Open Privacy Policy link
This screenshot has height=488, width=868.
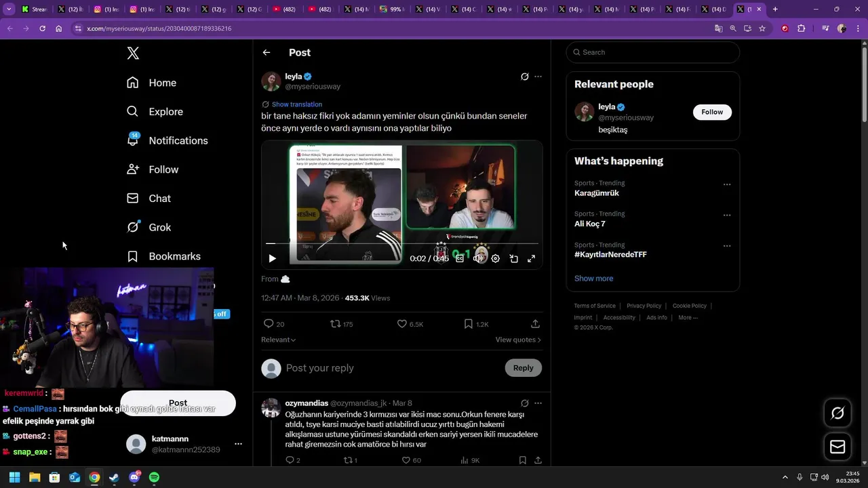644,306
